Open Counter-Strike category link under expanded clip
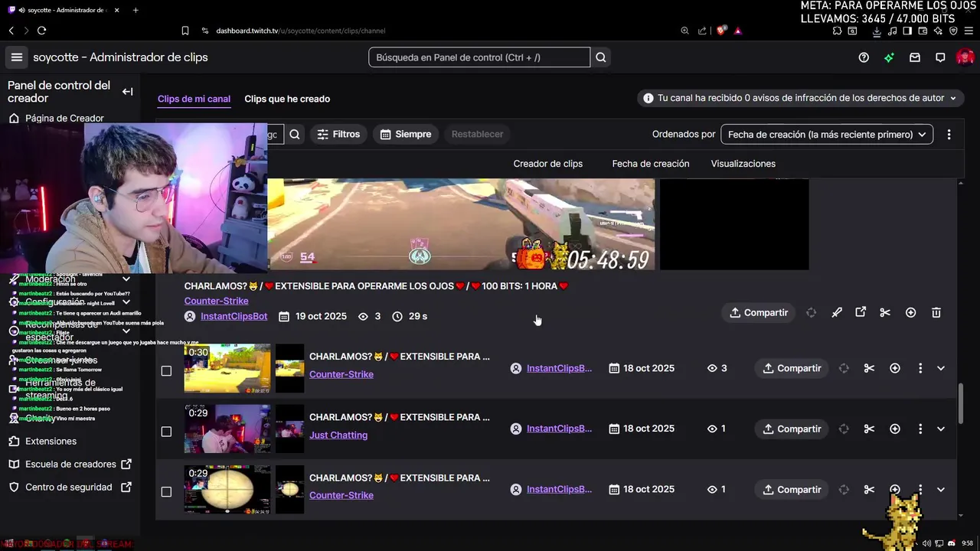980x551 pixels. point(216,301)
